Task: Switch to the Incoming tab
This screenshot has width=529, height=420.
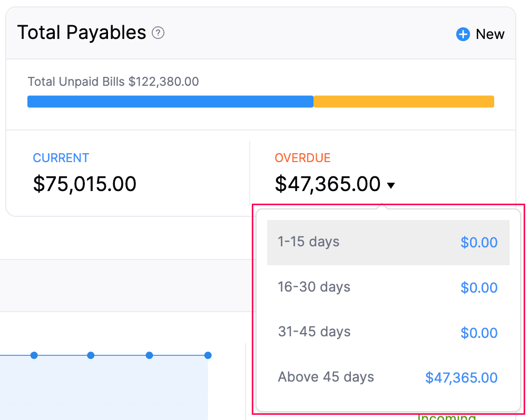Action: coord(445,417)
